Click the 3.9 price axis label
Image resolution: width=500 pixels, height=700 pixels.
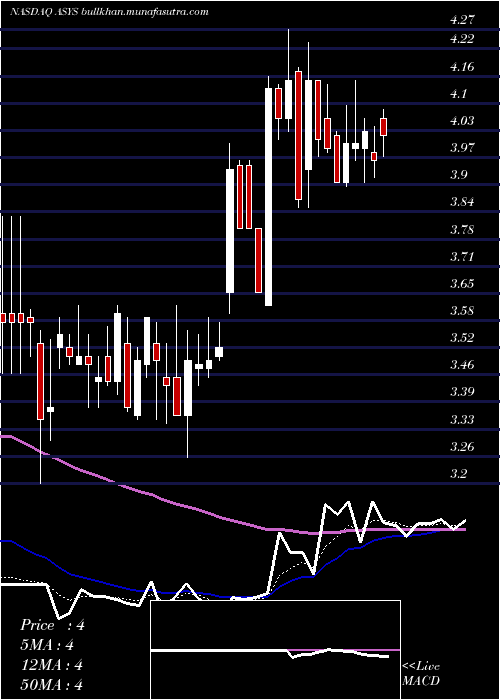(460, 175)
